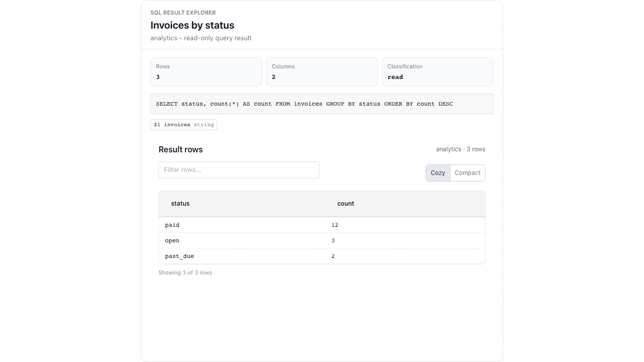
Task: Switch row density to Cozy
Action: pos(438,173)
